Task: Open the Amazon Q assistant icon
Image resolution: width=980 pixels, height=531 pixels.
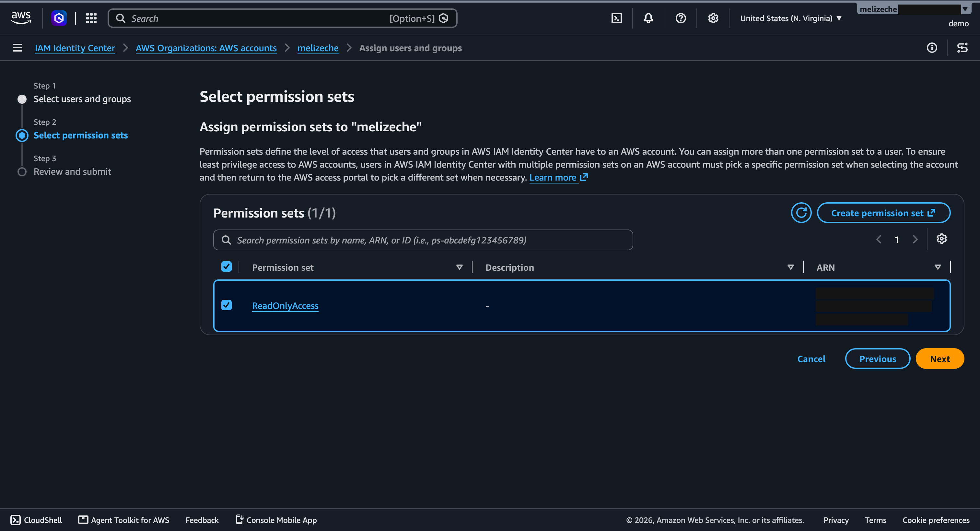Action: click(59, 18)
